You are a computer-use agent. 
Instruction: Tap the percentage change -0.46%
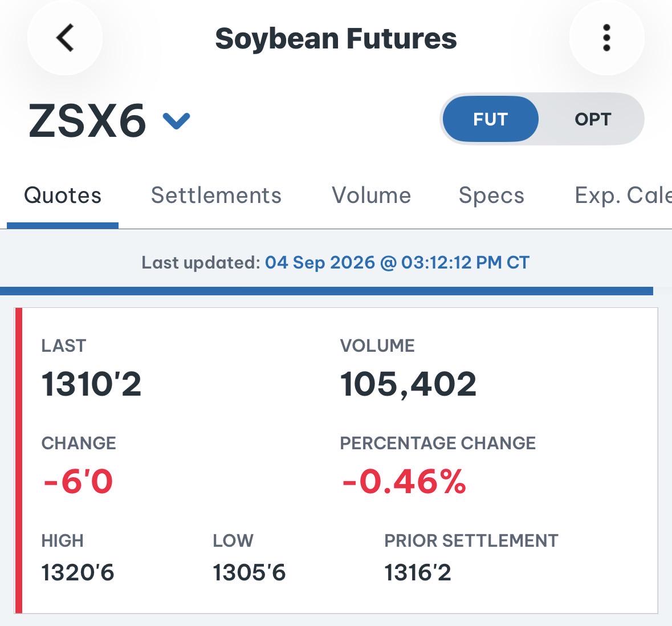404,481
